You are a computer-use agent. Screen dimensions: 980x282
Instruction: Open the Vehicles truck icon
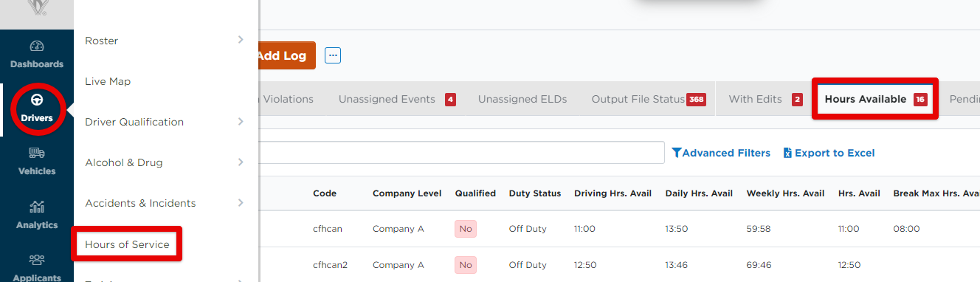[x=37, y=154]
